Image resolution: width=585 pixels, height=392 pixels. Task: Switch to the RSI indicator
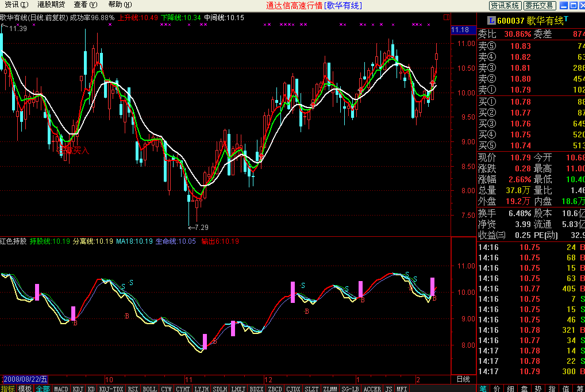[133, 389]
